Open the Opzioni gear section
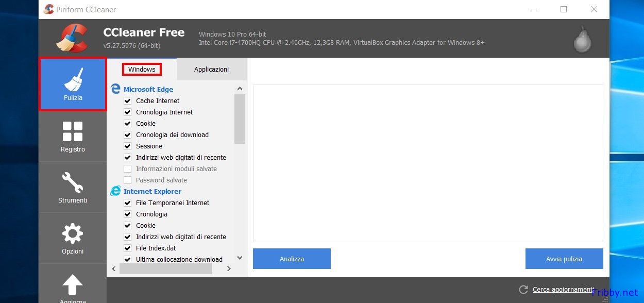This screenshot has height=303, width=644. coord(73,238)
